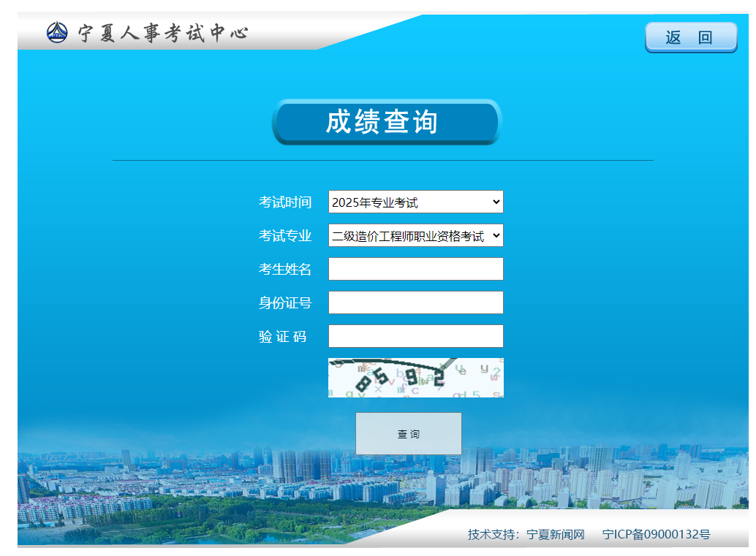Click the 成绩查询 title banner
Image resolution: width=756 pixels, height=556 pixels.
pos(386,122)
